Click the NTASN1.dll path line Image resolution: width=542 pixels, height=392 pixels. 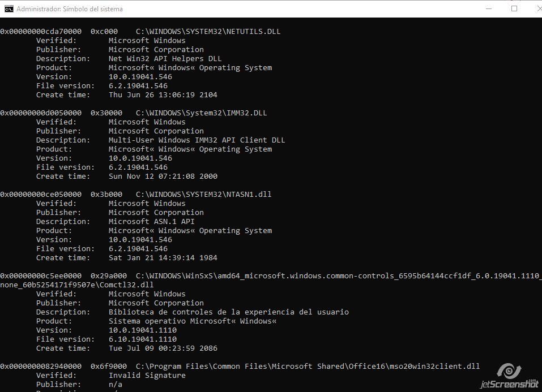[x=136, y=195]
